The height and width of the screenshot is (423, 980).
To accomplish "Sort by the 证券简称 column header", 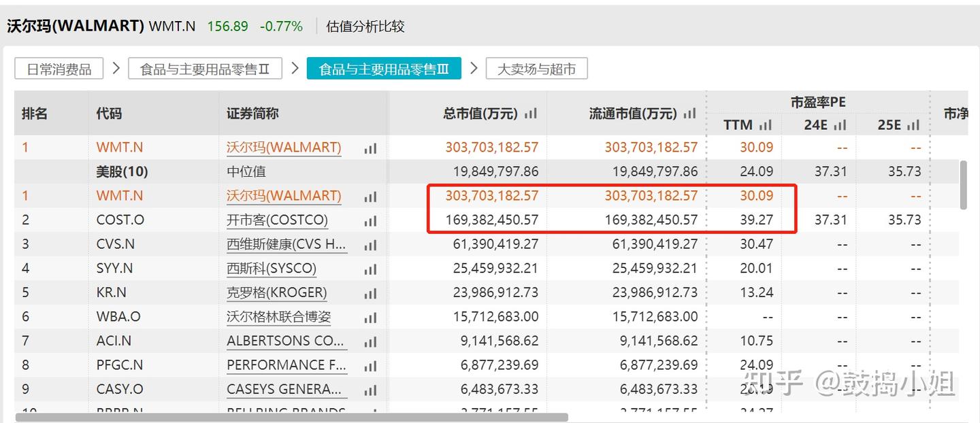I will tap(252, 114).
